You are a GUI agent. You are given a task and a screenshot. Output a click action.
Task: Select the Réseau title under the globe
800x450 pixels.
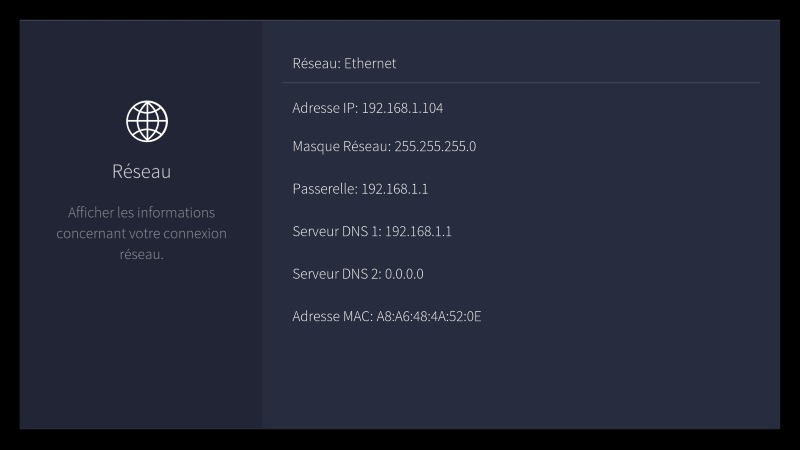tap(141, 172)
